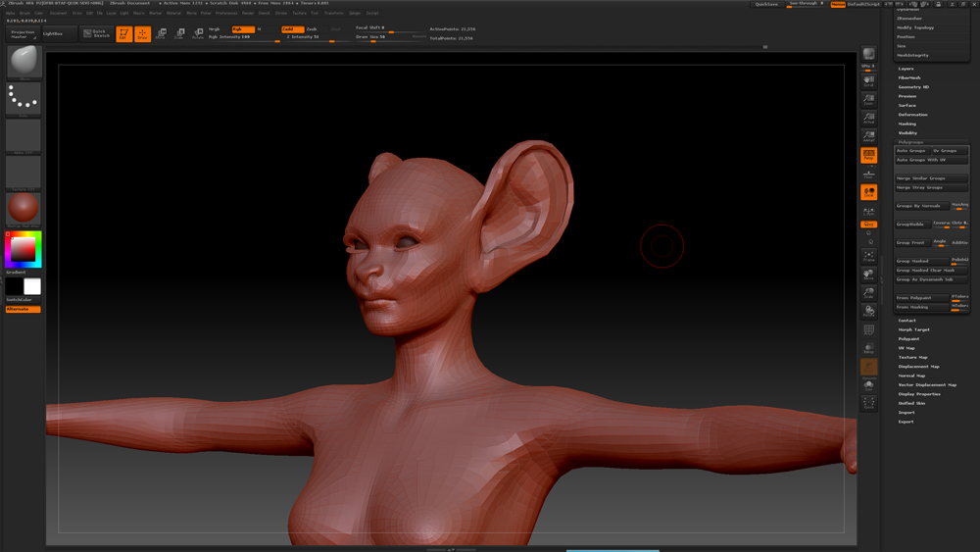Image resolution: width=980 pixels, height=552 pixels.
Task: Select the Draw mode button
Action: (x=142, y=34)
